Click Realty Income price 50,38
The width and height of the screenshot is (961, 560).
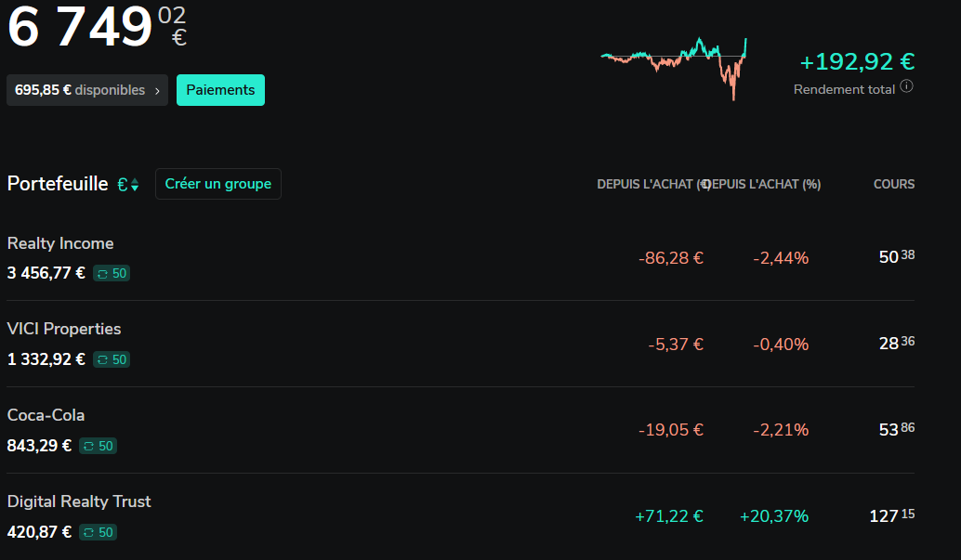[897, 256]
